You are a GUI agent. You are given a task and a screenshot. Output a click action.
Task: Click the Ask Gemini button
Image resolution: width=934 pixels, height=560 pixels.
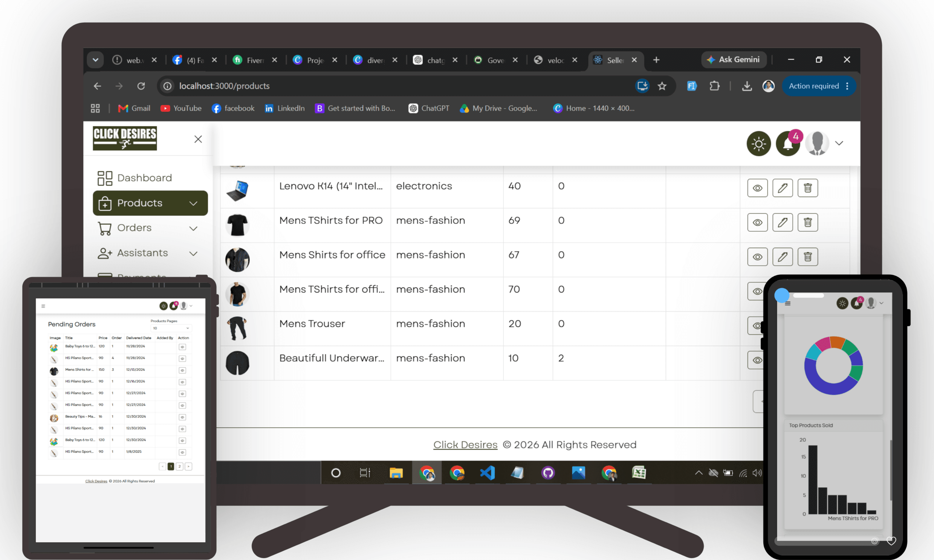coord(733,60)
